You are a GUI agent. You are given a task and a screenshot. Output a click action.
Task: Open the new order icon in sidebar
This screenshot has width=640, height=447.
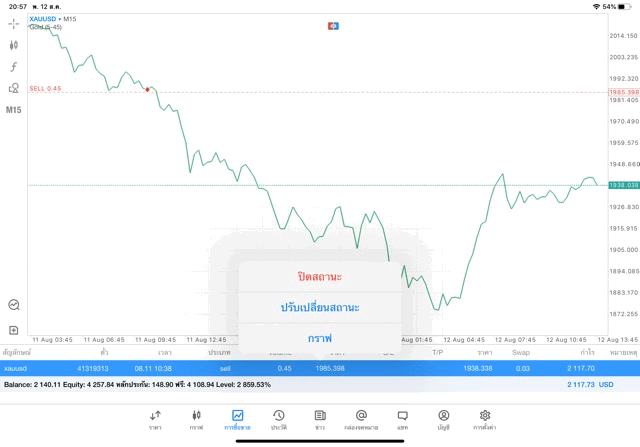(14, 330)
